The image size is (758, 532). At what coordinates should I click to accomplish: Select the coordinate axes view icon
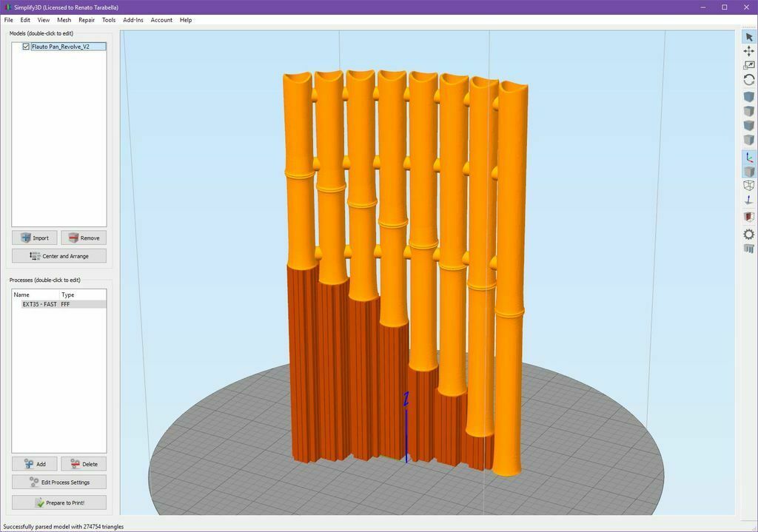tap(748, 157)
